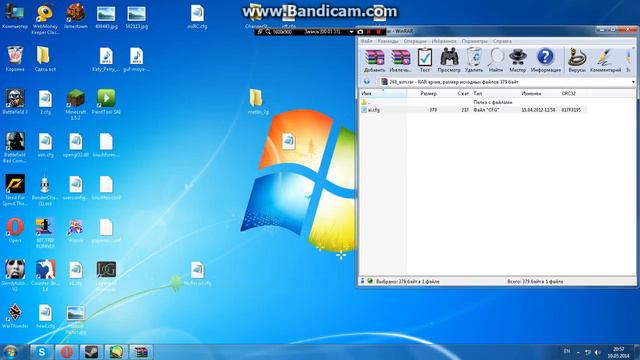
Task: Click the Bandicam camera screenshot button
Action: (x=360, y=31)
